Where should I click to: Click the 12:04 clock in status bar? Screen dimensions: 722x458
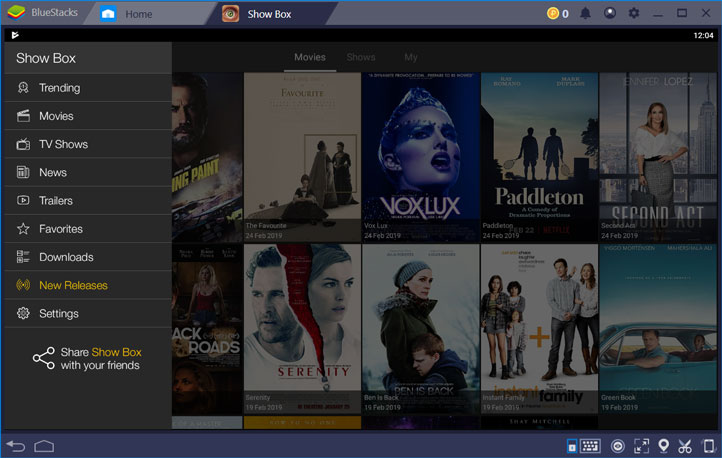[703, 35]
